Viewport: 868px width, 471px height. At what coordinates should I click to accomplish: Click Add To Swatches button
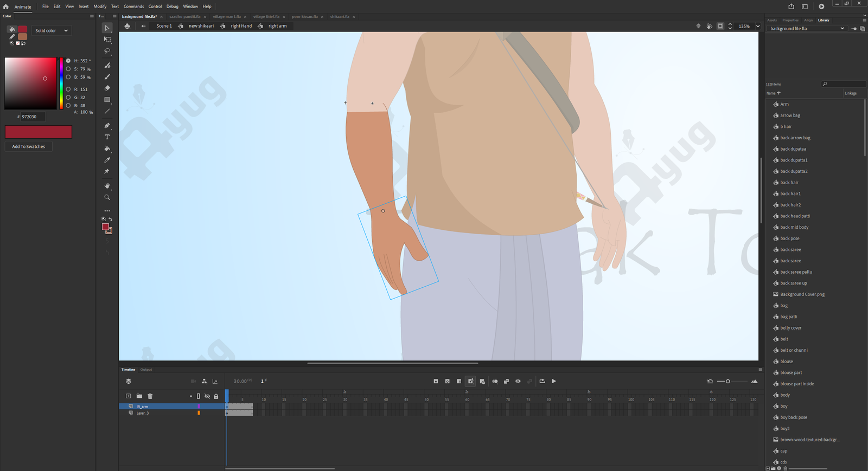pyautogui.click(x=29, y=146)
